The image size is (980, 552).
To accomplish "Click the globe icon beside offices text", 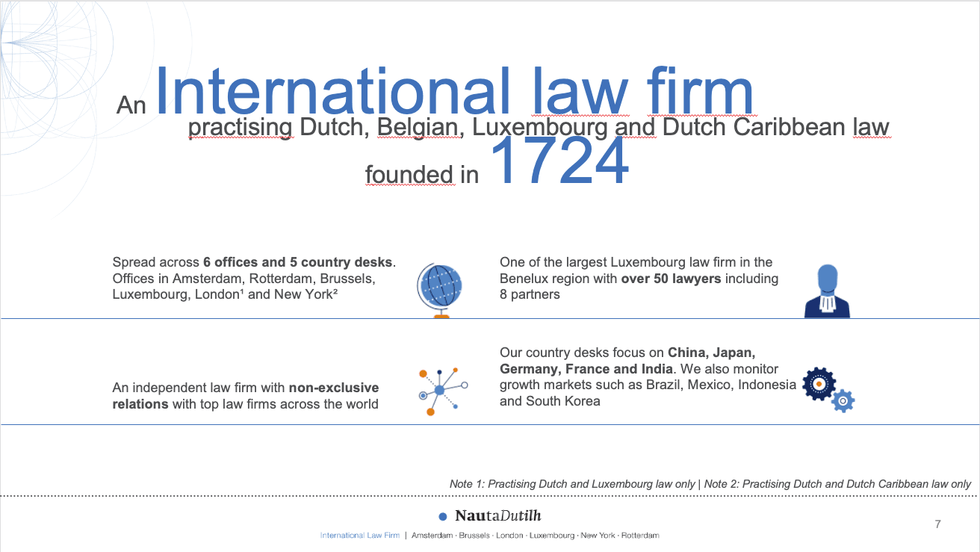I will pos(440,291).
